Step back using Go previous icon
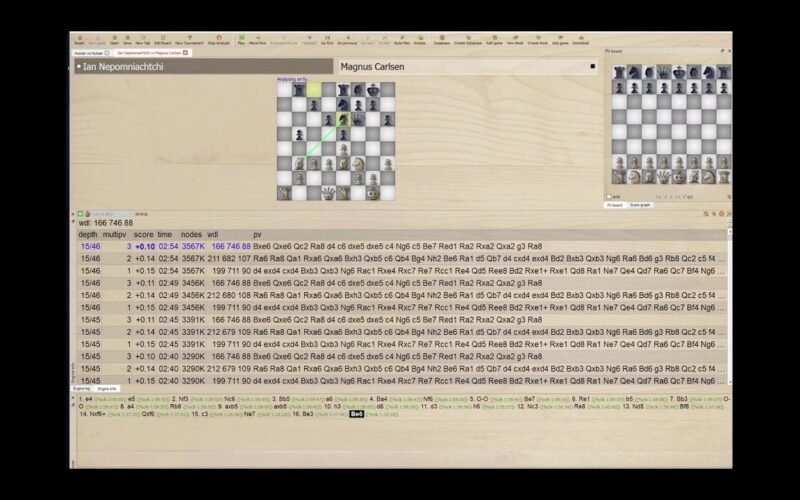800x500 pixels. tap(347, 40)
